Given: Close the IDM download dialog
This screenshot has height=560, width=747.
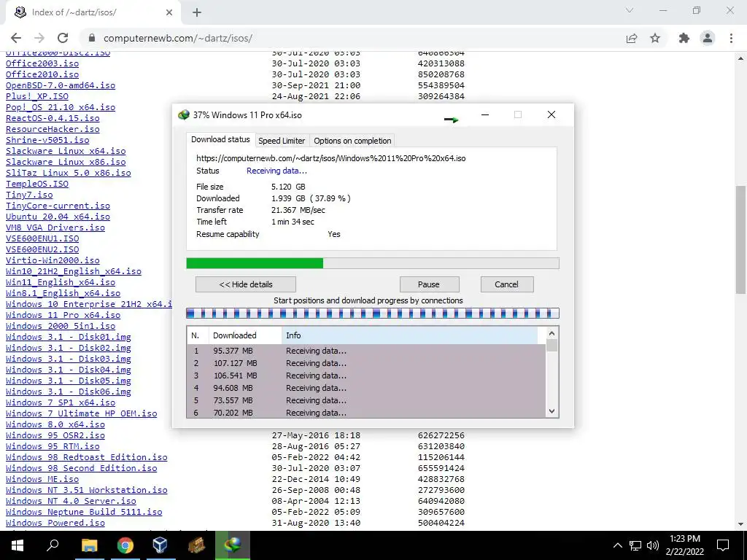Looking at the screenshot, I should 551,114.
